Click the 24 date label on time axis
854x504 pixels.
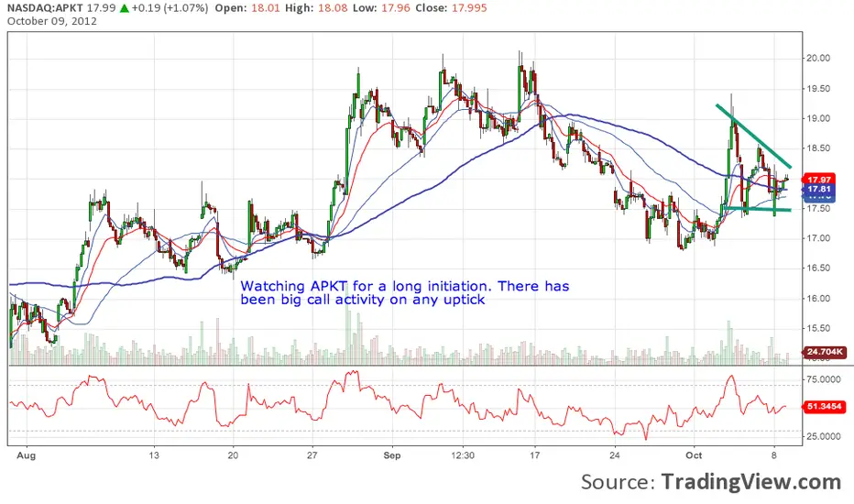pos(614,455)
